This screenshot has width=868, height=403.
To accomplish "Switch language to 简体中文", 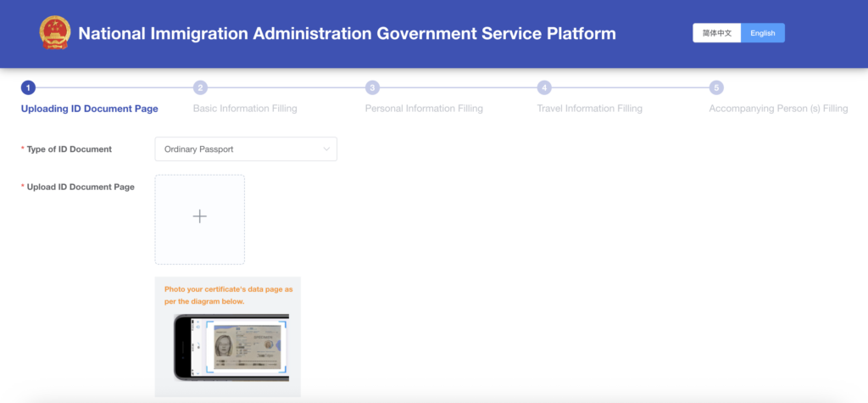I will pyautogui.click(x=716, y=33).
